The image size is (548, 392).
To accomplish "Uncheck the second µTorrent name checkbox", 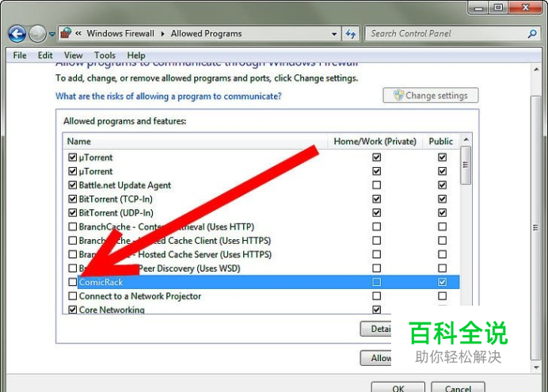I will tap(72, 171).
